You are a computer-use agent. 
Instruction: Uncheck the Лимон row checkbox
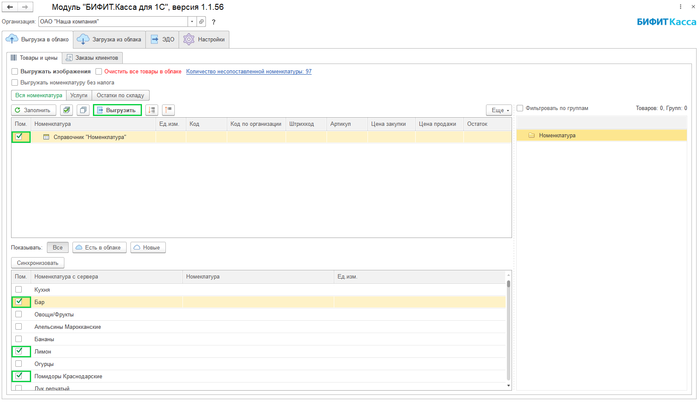pos(19,351)
